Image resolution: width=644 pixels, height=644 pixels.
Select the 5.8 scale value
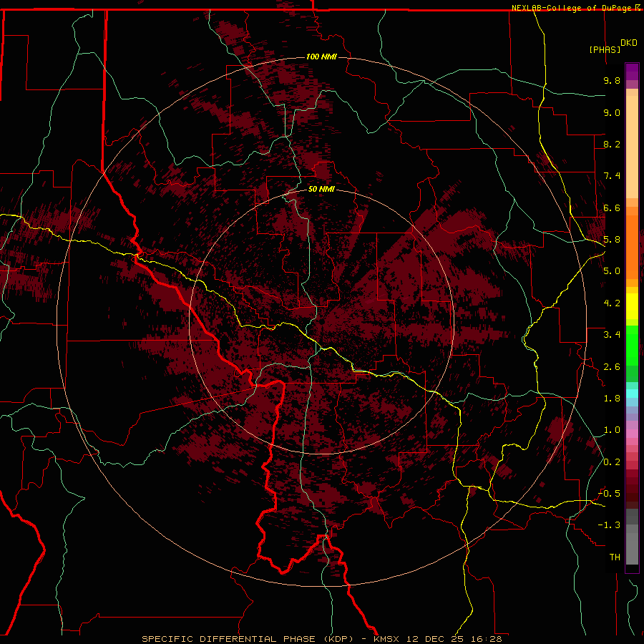point(612,240)
